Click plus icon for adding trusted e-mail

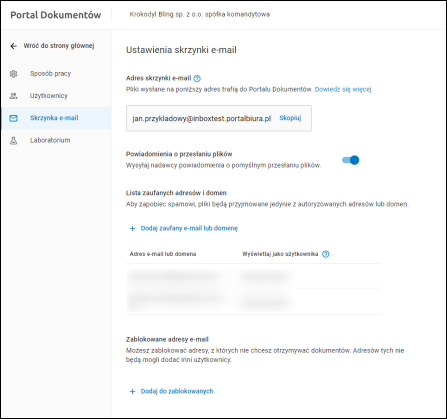(x=132, y=228)
